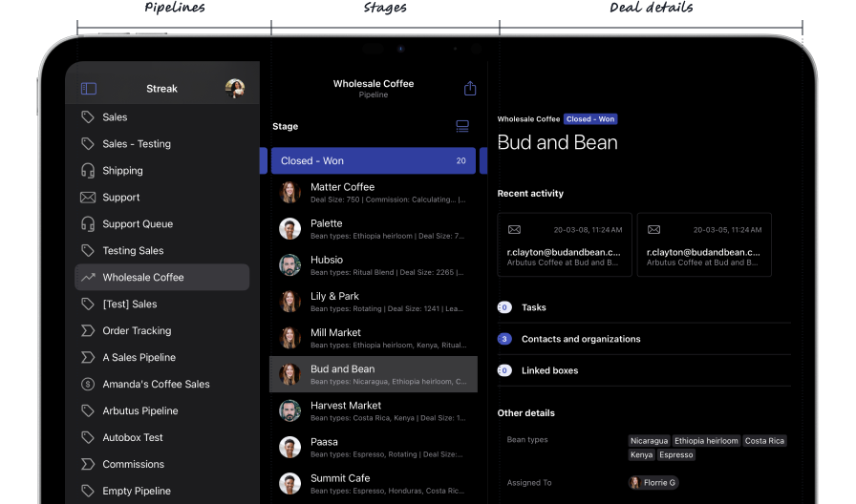Click the tag icon beside Arbutus Pipeline
The width and height of the screenshot is (856, 504).
point(87,410)
